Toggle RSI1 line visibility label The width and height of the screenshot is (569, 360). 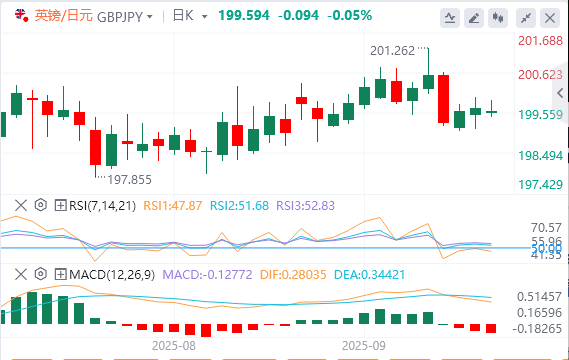[x=172, y=206]
